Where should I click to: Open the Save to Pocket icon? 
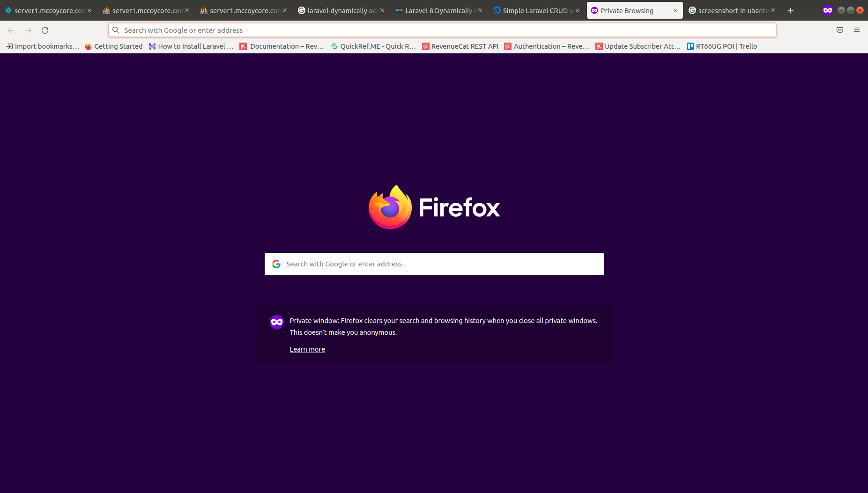pos(839,30)
